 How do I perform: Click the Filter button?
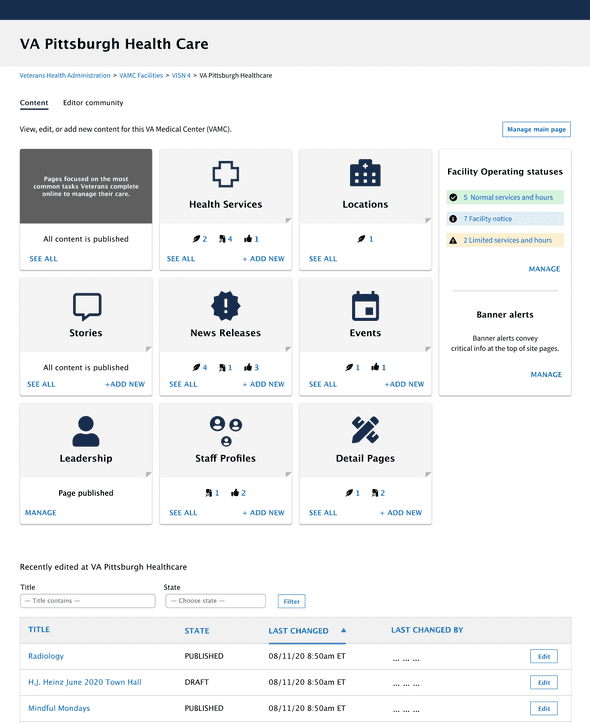point(292,601)
